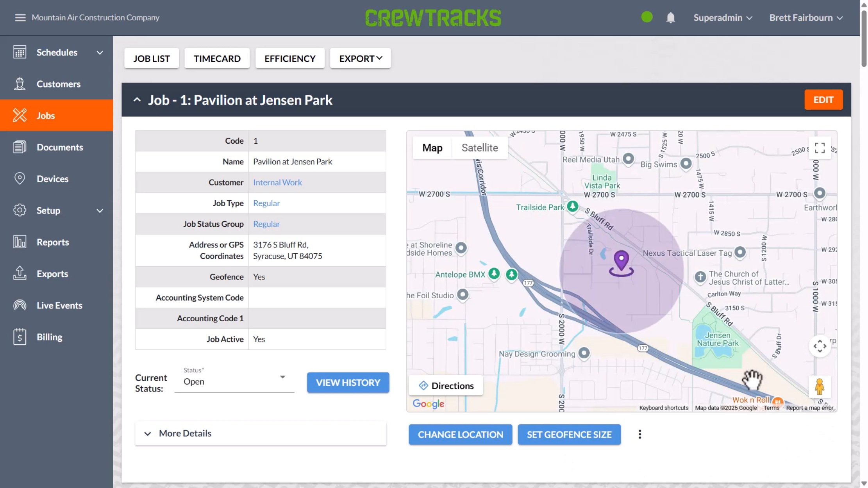Viewport: 868px width, 488px height.
Task: Toggle fullscreen map view
Action: (x=820, y=148)
